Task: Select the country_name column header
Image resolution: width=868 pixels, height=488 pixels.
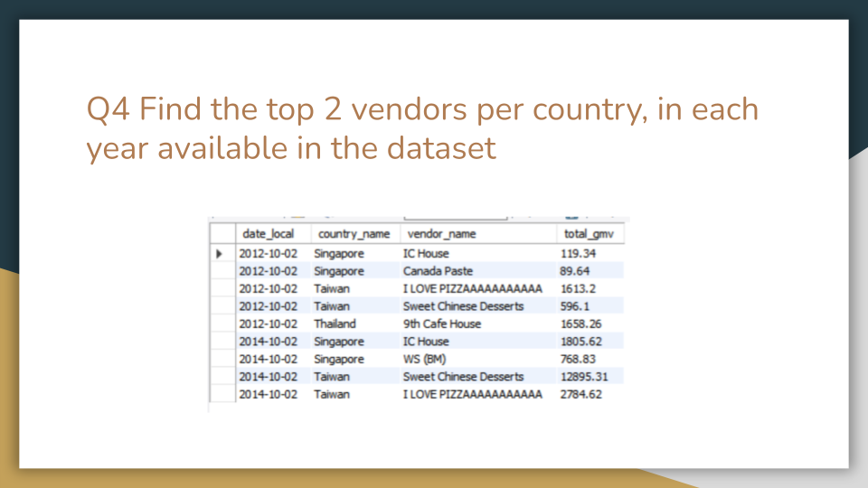Action: point(354,234)
